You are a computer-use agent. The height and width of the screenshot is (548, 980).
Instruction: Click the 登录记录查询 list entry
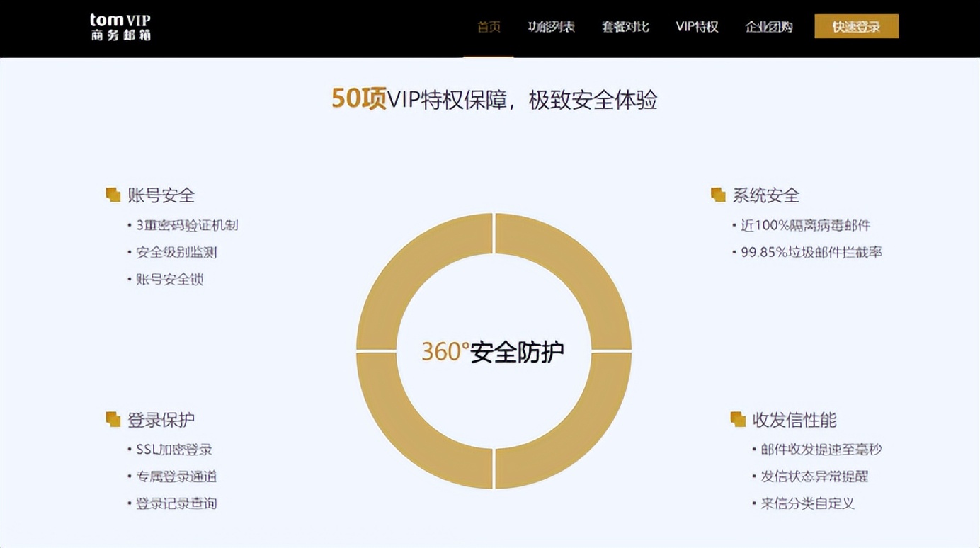(176, 503)
